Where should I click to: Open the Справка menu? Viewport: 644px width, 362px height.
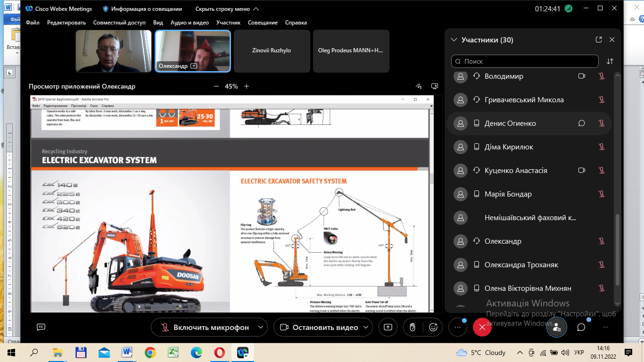click(296, 23)
